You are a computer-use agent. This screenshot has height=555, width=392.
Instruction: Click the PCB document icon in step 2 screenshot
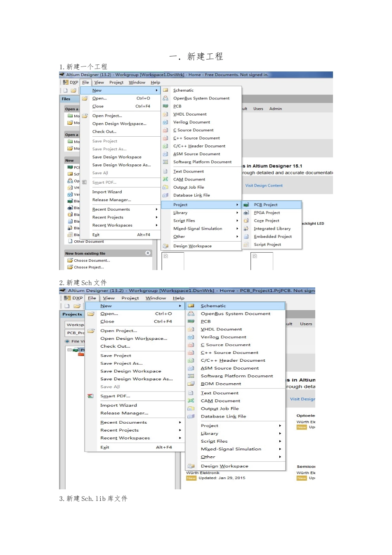191,321
